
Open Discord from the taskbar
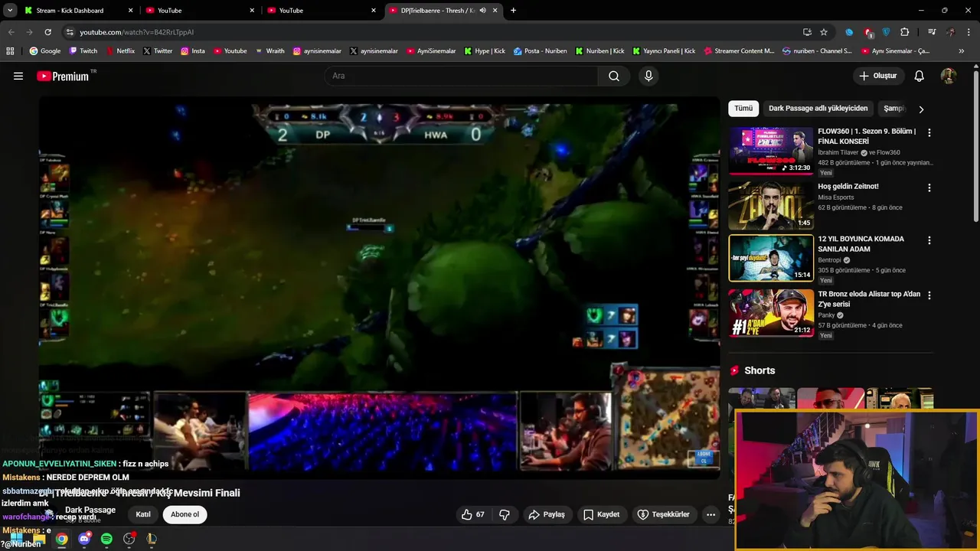point(84,539)
